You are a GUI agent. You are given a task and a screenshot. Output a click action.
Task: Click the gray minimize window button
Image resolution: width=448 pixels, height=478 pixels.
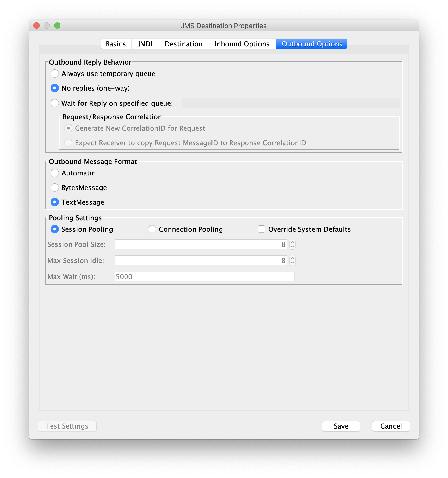point(47,26)
